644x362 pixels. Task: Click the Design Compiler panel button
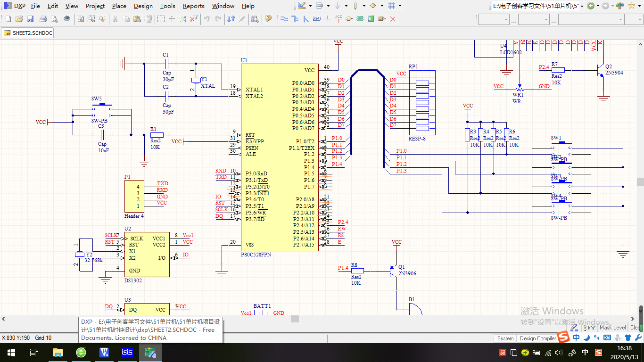click(537, 338)
